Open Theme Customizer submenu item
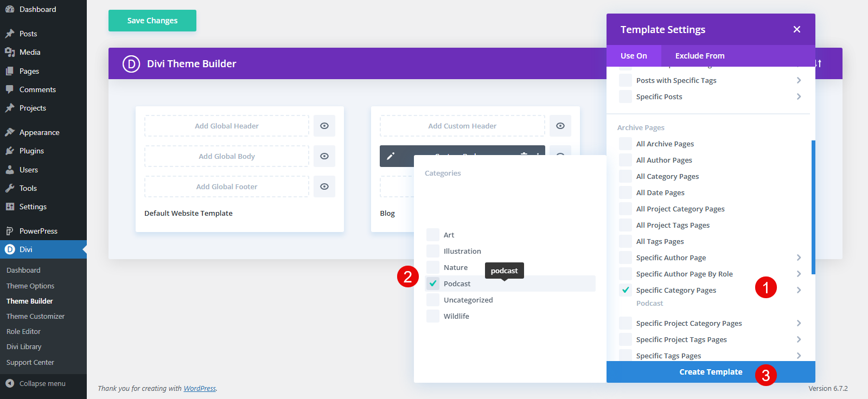This screenshot has height=399, width=868. point(35,316)
